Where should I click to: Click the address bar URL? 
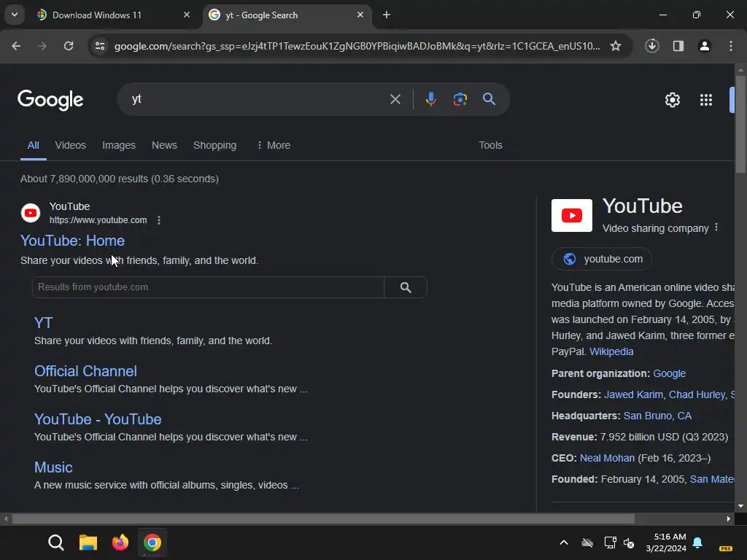[x=357, y=46]
